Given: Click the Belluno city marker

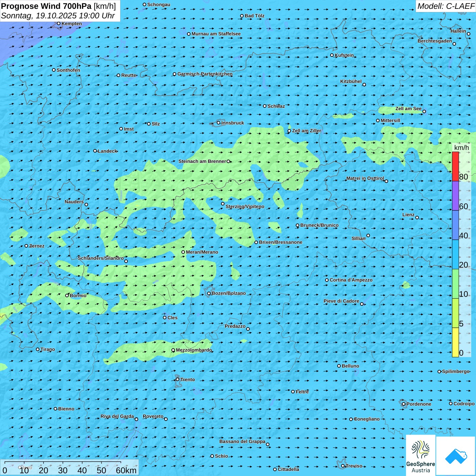Looking at the screenshot, I should [x=339, y=366].
